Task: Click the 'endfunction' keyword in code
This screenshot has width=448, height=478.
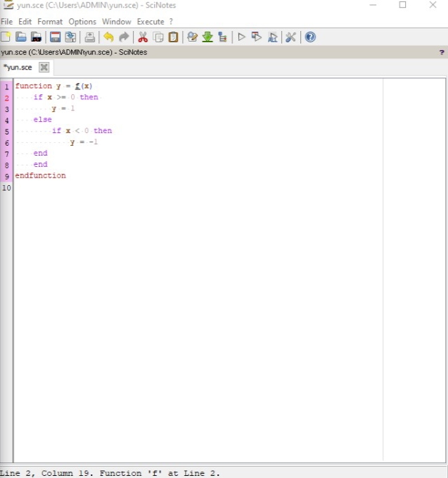Action: coord(41,175)
